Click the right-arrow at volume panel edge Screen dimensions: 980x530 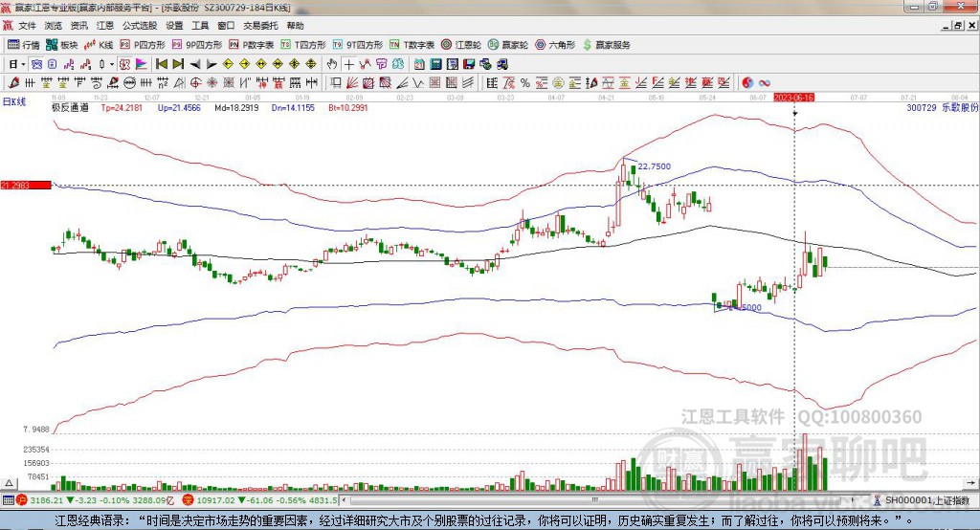point(970,482)
